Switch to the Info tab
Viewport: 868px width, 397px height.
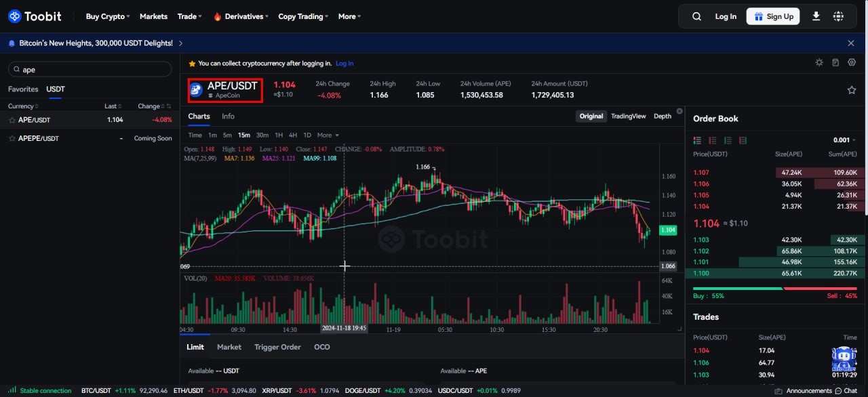click(228, 116)
